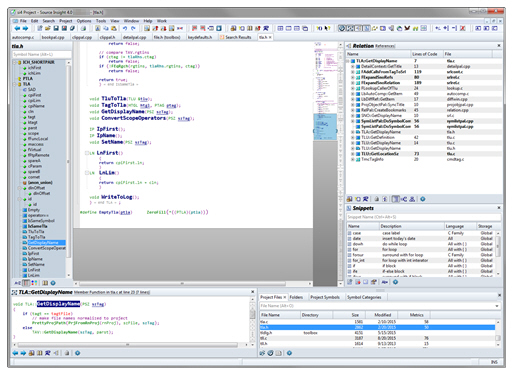The height and width of the screenshot is (376, 515).
Task: Click Context window horizontal scrollbar
Action: [128, 345]
